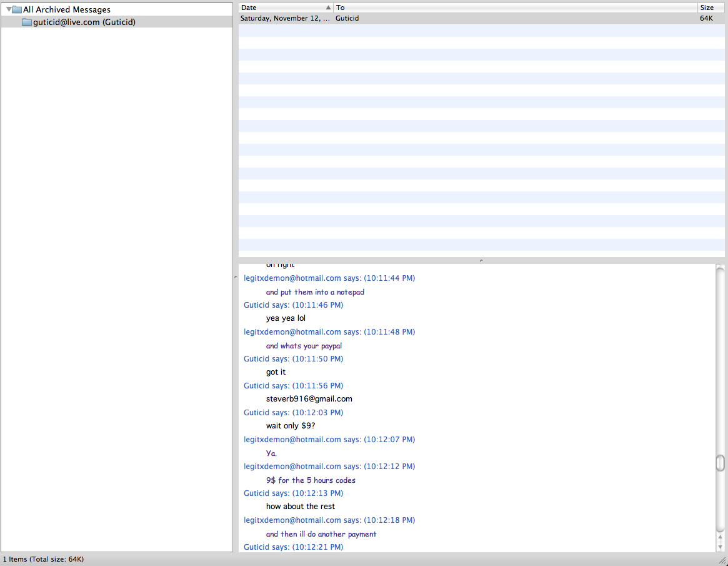
Task: Click the Guticid recipient cell
Action: tap(347, 18)
